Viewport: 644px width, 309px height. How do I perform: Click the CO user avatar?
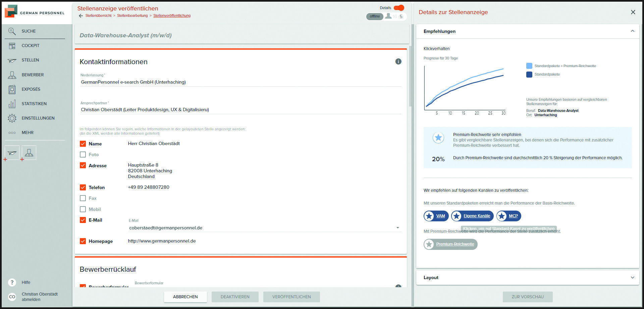point(12,297)
